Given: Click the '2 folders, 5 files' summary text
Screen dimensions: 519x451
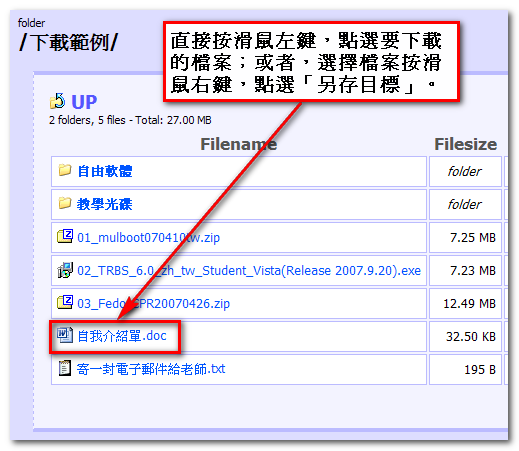Looking at the screenshot, I should click(130, 120).
